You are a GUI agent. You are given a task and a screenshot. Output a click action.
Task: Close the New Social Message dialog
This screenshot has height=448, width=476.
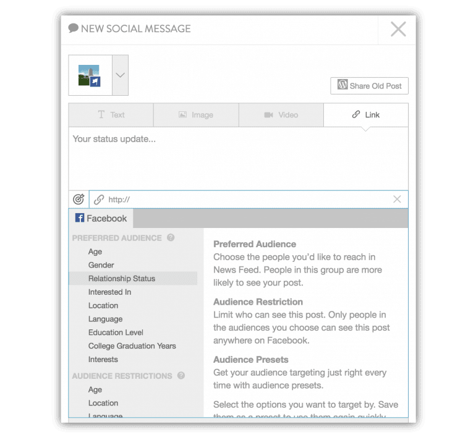(x=398, y=29)
